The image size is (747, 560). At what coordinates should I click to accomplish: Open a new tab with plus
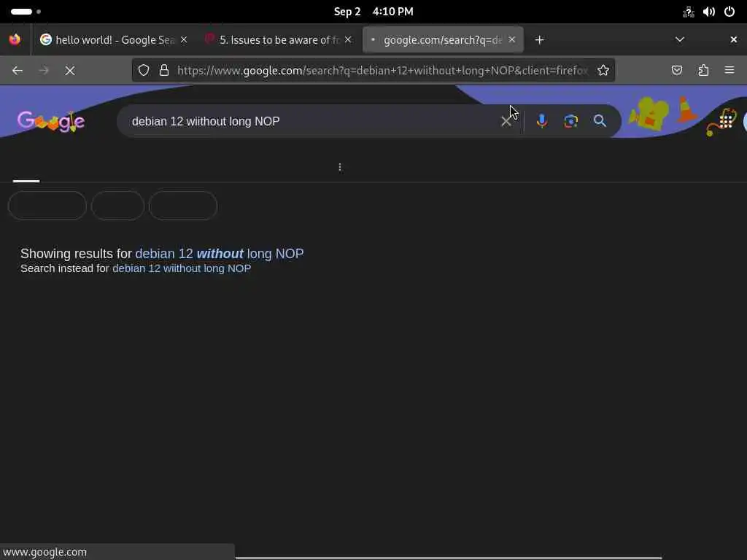(539, 40)
